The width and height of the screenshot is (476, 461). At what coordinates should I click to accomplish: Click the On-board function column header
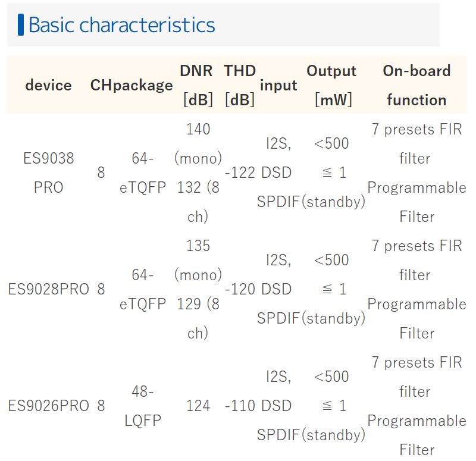coord(417,85)
